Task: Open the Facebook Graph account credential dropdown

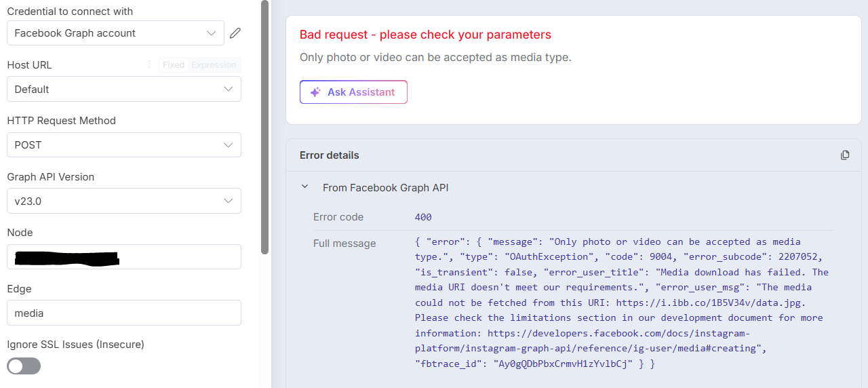Action: (x=115, y=33)
